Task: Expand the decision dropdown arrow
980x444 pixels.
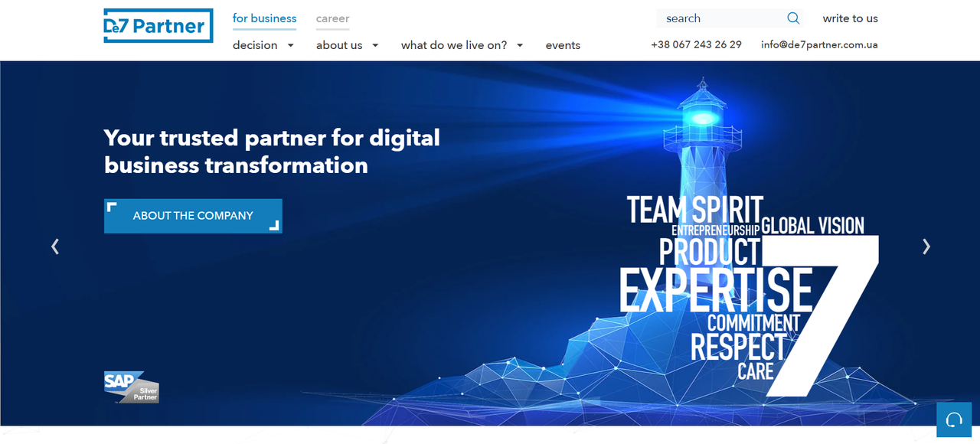Action: tap(290, 45)
